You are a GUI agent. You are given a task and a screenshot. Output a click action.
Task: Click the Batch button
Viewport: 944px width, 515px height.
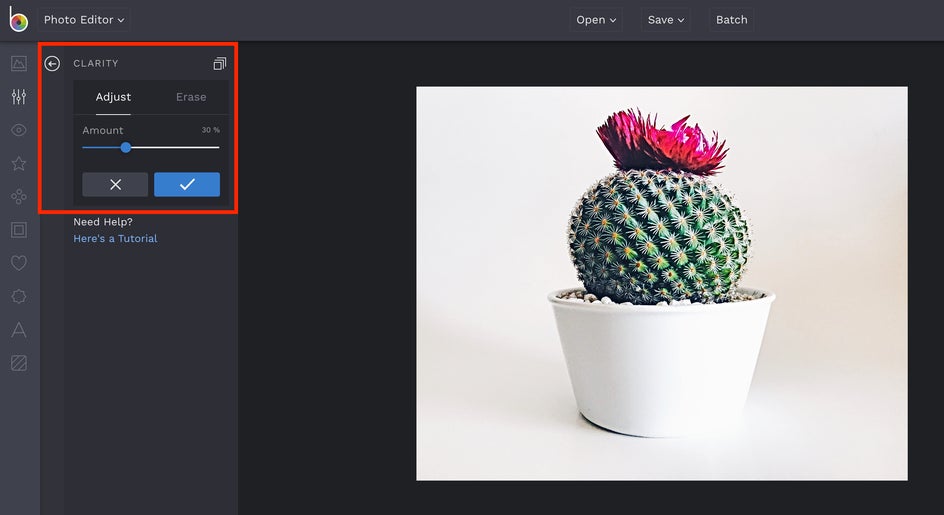pos(731,20)
